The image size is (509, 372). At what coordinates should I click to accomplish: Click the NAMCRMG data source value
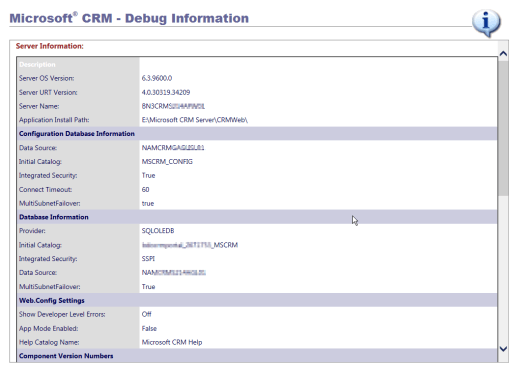click(x=173, y=148)
